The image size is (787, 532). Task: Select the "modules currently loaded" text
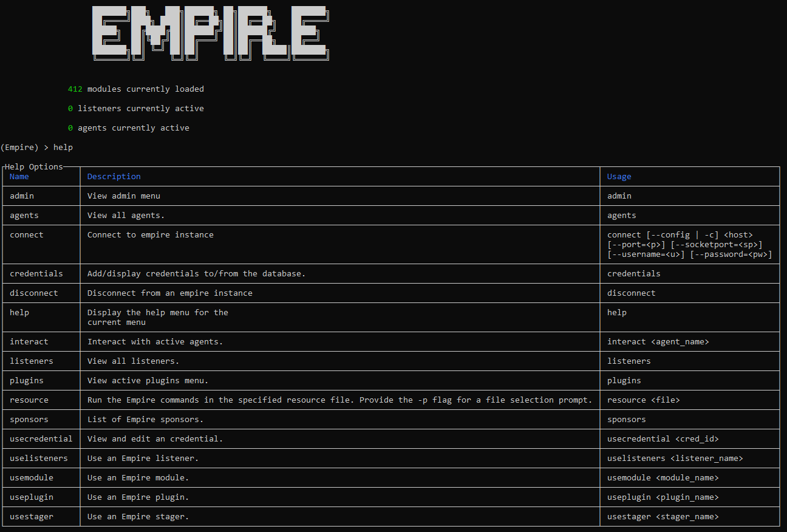[146, 89]
